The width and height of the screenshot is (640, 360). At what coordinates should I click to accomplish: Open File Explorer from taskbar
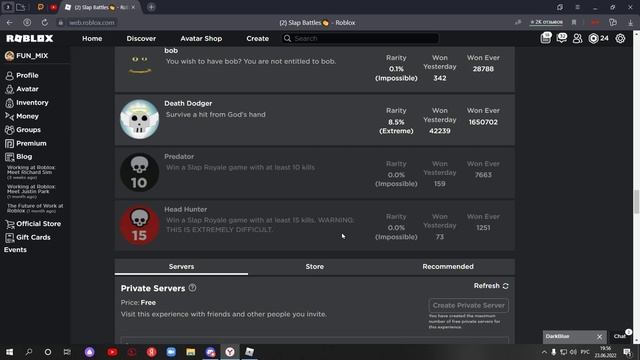(191, 352)
